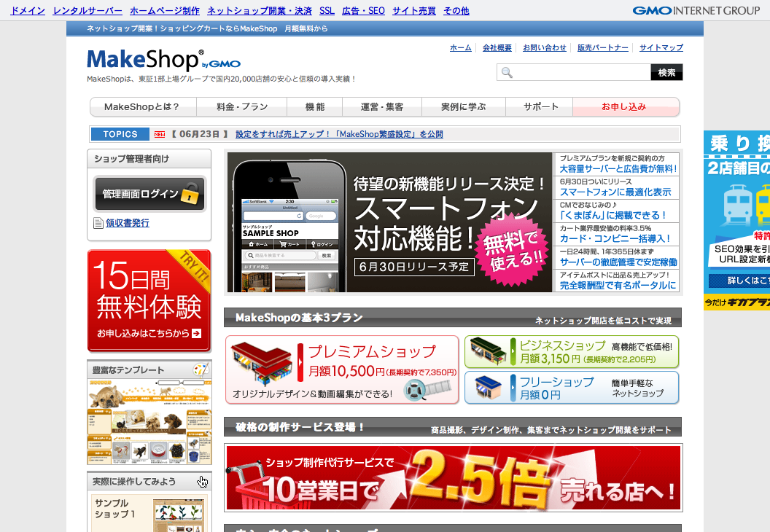Click the paint palette icon on template header

pyautogui.click(x=201, y=369)
